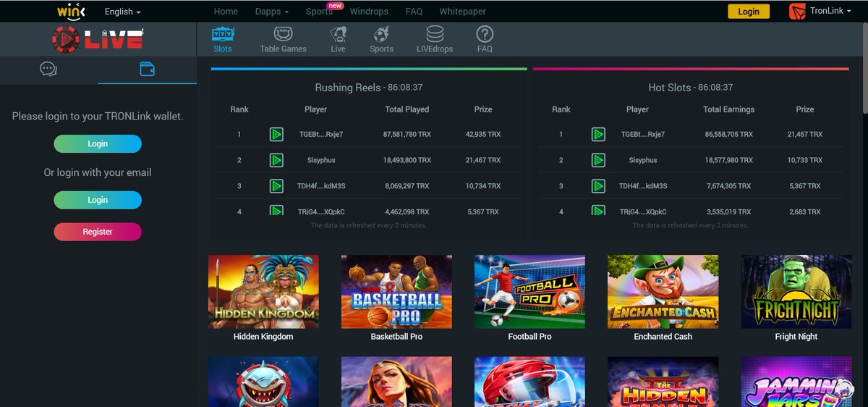The width and height of the screenshot is (868, 407).
Task: Open the LIVEdrops category icon
Action: coord(435,34)
